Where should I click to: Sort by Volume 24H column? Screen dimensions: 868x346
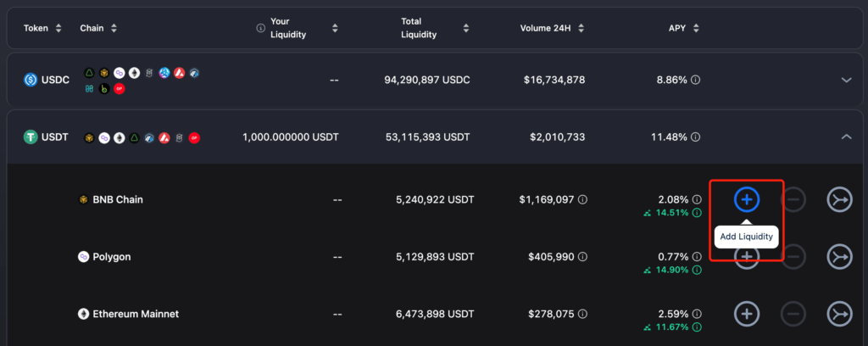click(x=580, y=28)
